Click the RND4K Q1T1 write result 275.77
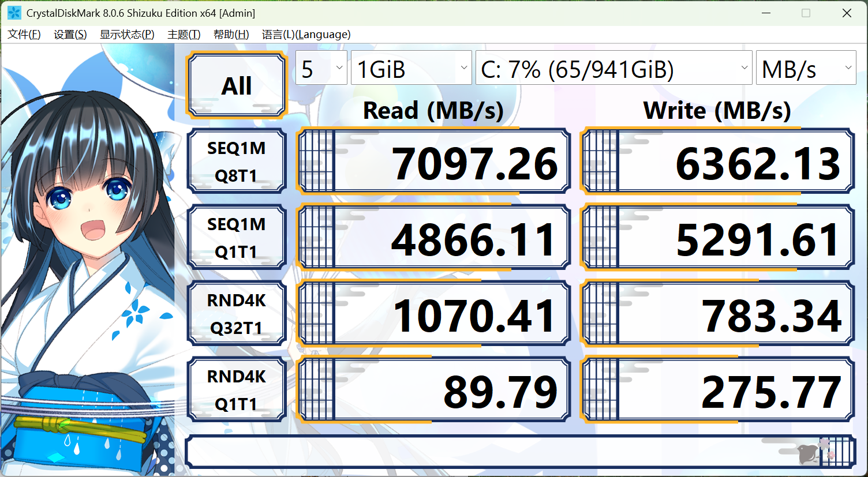 tap(717, 390)
